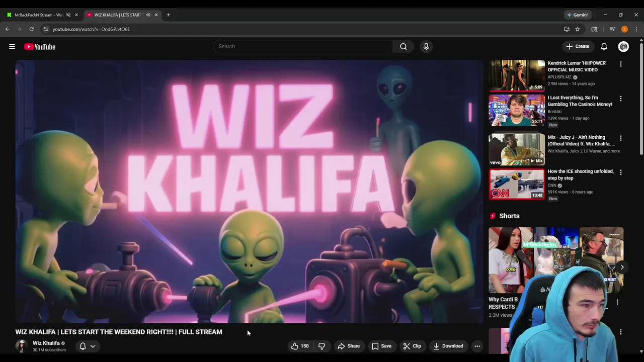Mute the Wiz Khalifa tab audio
Image resolution: width=644 pixels, height=362 pixels.
pyautogui.click(x=148, y=15)
